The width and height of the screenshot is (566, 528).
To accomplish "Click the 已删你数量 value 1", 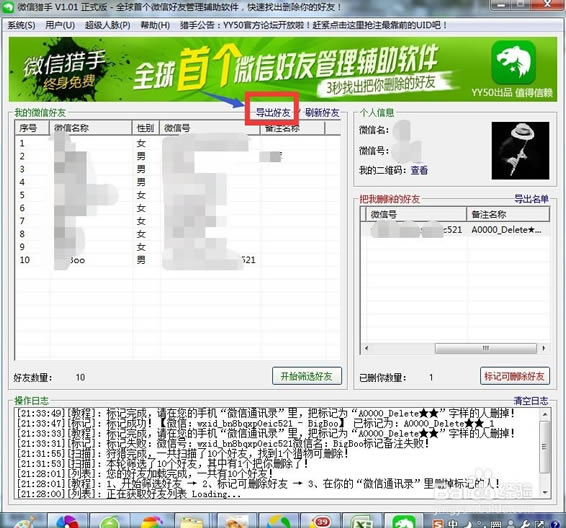I will click(431, 378).
